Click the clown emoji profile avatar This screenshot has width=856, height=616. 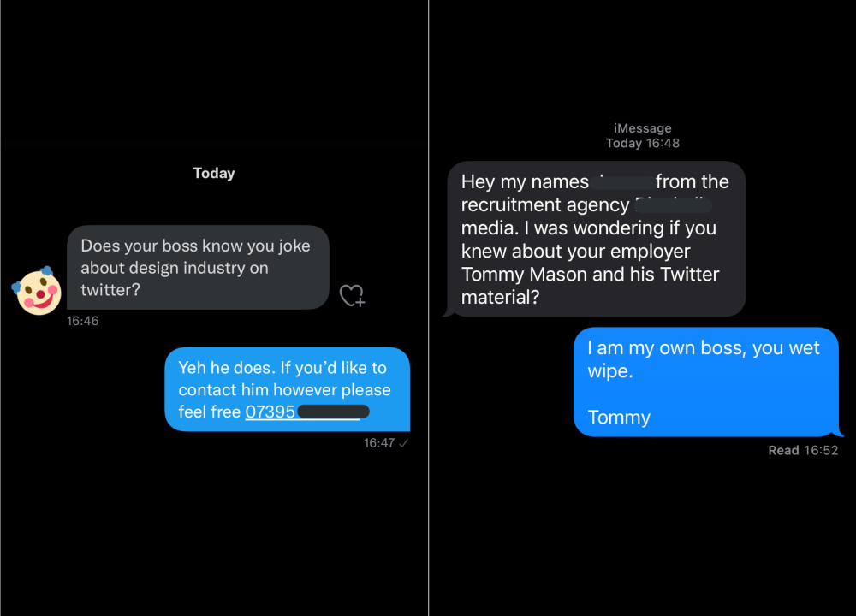[x=35, y=291]
